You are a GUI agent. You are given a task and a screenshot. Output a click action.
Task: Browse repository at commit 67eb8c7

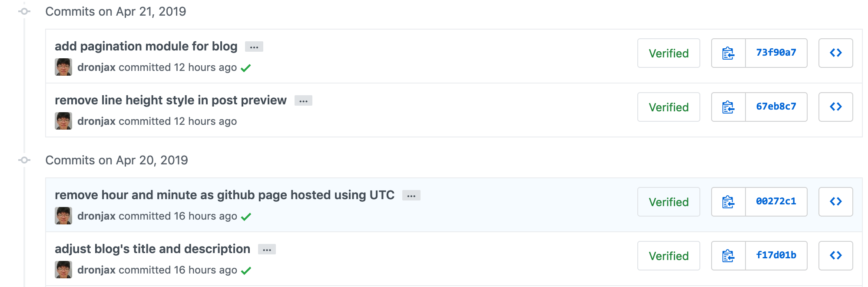pos(835,107)
